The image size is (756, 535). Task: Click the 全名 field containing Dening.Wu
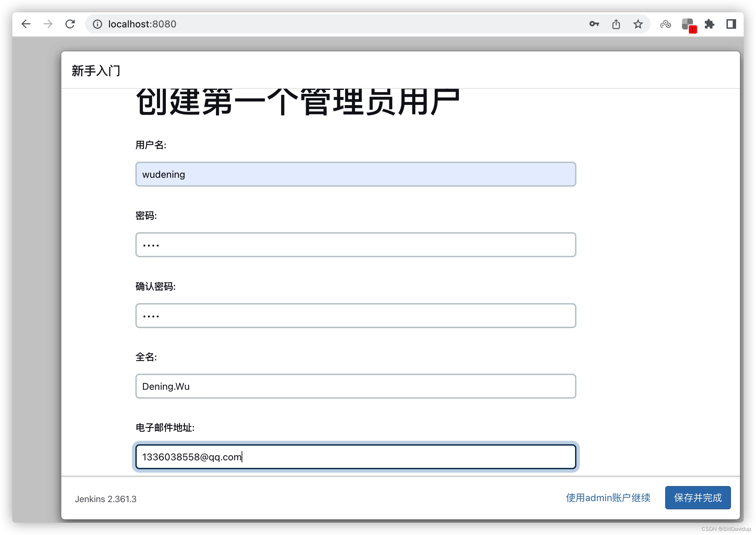tap(356, 386)
